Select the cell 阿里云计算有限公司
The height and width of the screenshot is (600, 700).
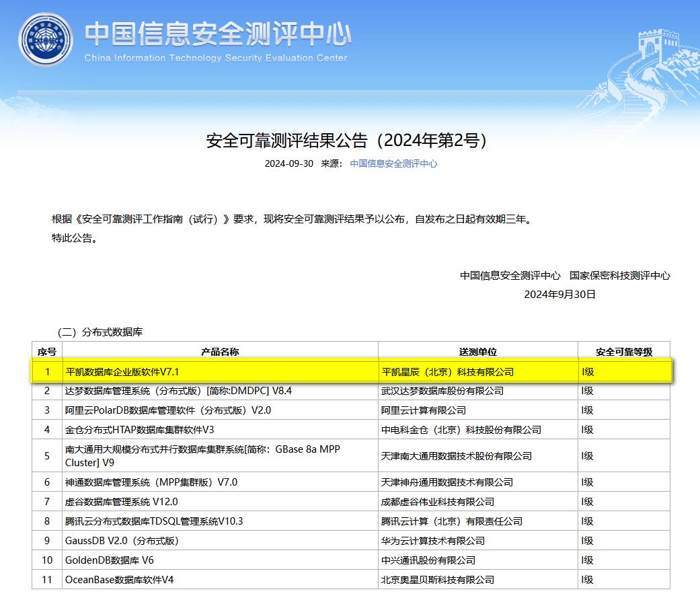[x=477, y=410]
